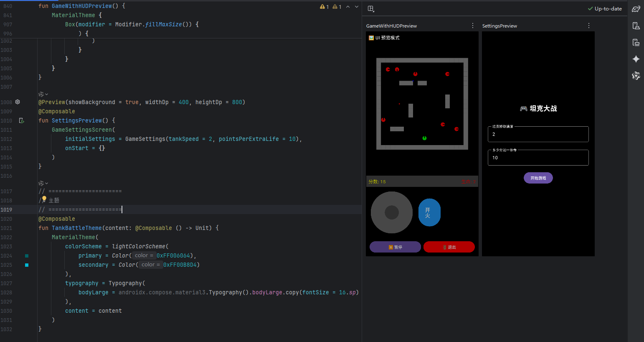This screenshot has height=342, width=644.
Task: Open primary color swatch on line 1024
Action: (x=27, y=255)
